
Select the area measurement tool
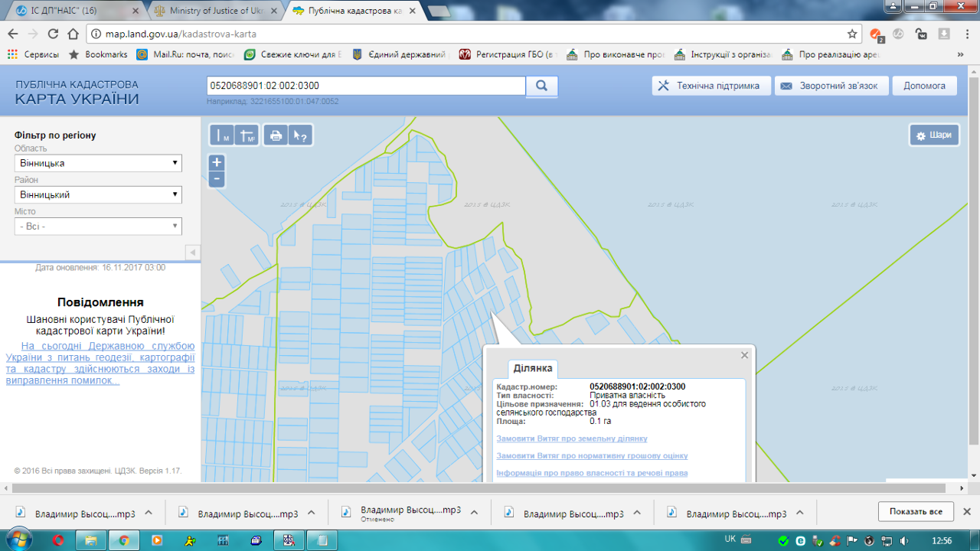pos(247,135)
